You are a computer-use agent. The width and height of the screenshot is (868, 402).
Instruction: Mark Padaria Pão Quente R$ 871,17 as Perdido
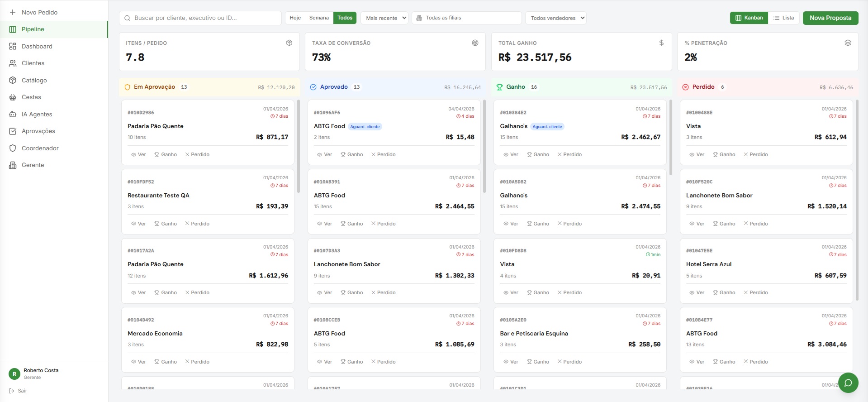click(197, 154)
